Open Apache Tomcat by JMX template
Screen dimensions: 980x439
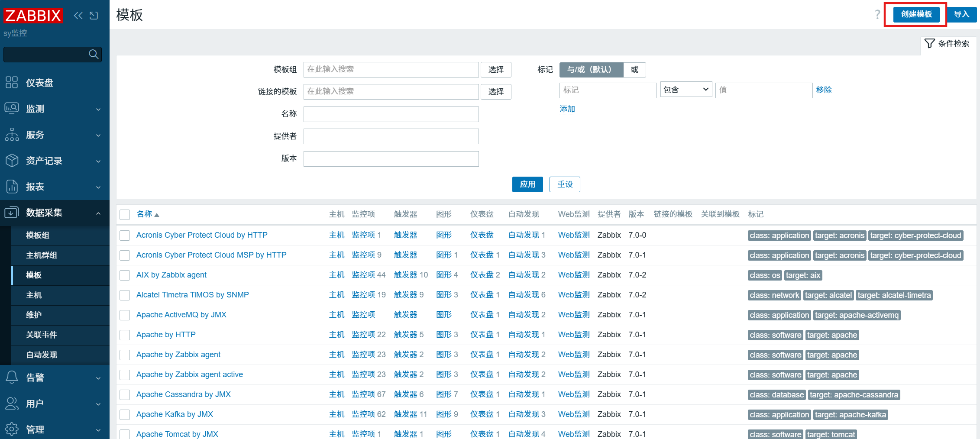coord(177,434)
